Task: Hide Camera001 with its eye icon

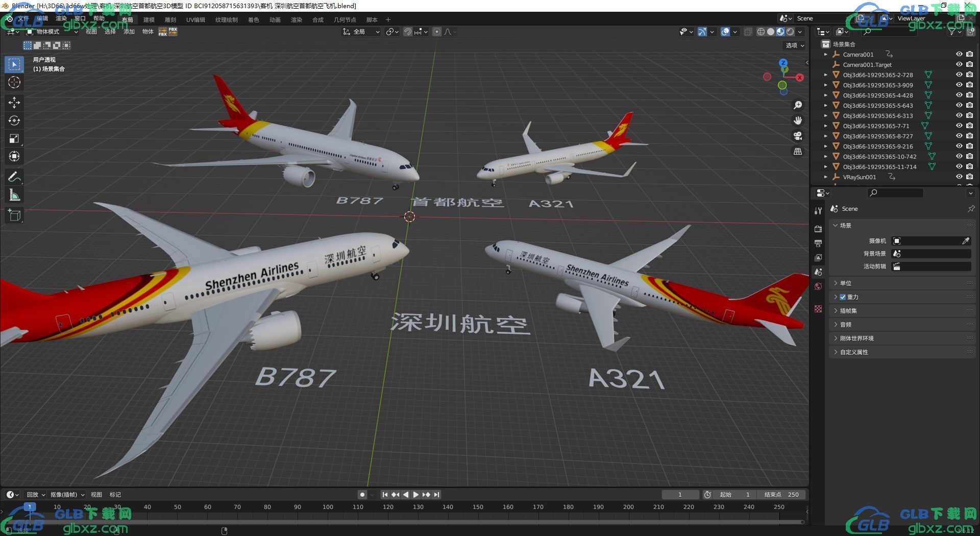Action: click(x=959, y=54)
